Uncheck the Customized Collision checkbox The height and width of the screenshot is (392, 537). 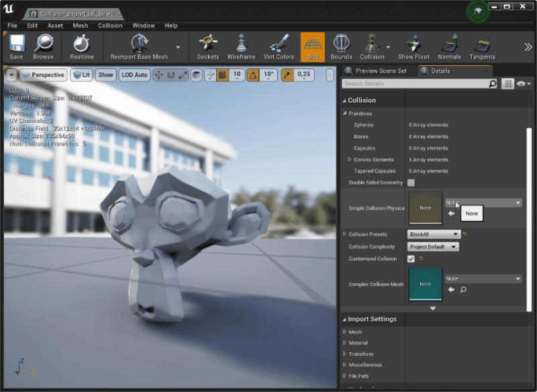point(411,258)
